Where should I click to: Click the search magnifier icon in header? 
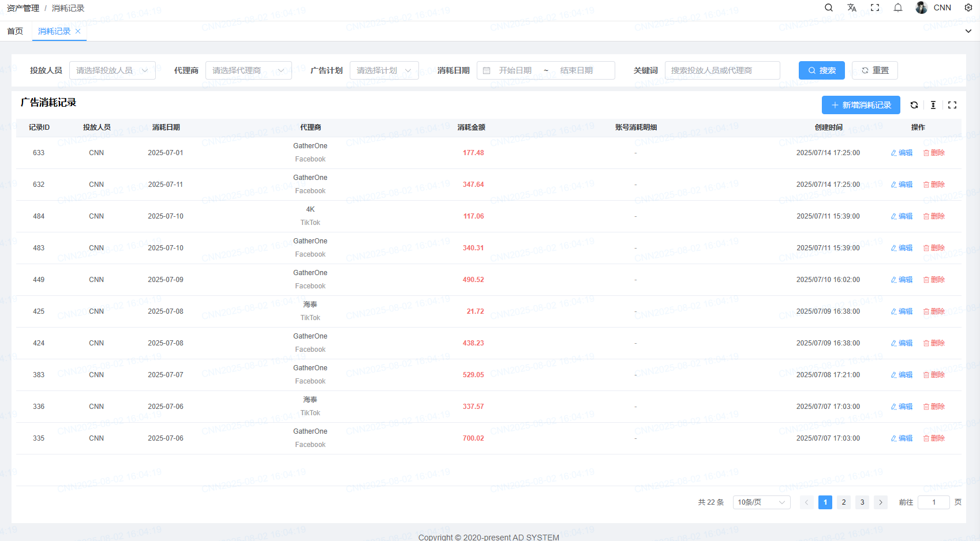click(829, 7)
